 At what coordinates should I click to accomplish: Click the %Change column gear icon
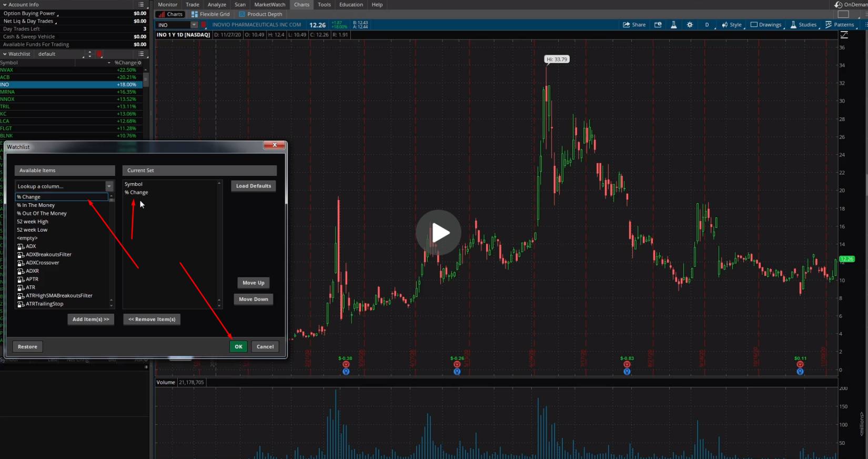139,63
